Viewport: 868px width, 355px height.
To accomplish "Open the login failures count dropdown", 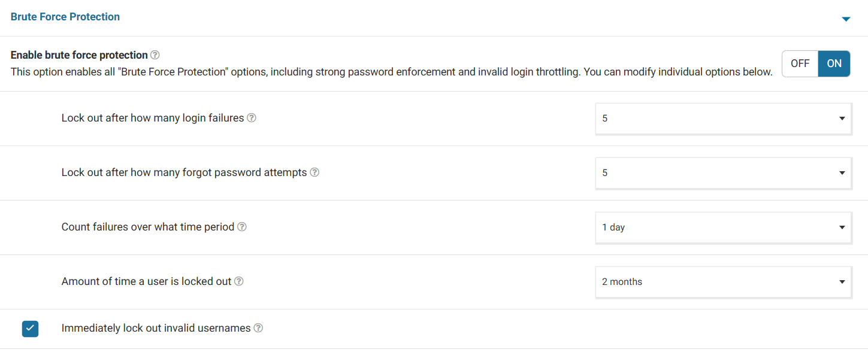I will 723,119.
